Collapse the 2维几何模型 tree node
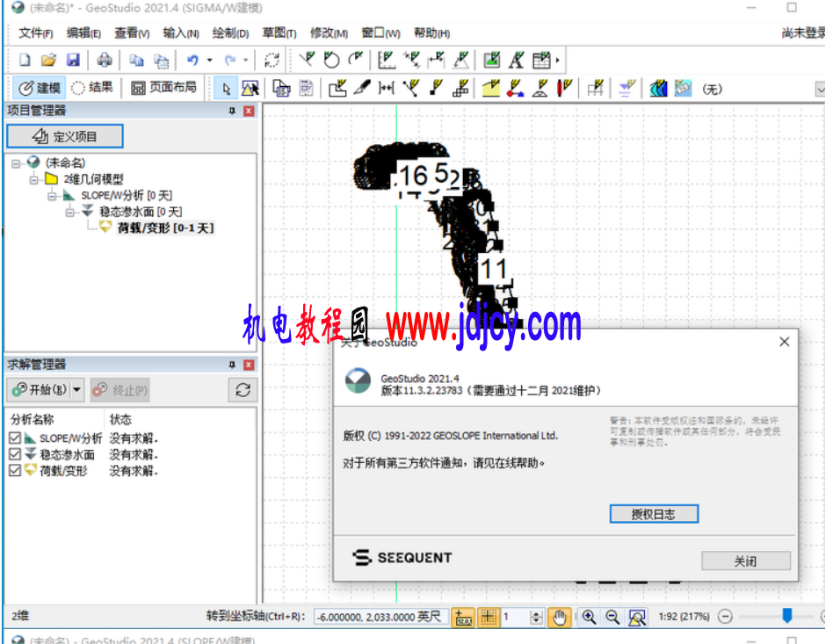 click(34, 179)
